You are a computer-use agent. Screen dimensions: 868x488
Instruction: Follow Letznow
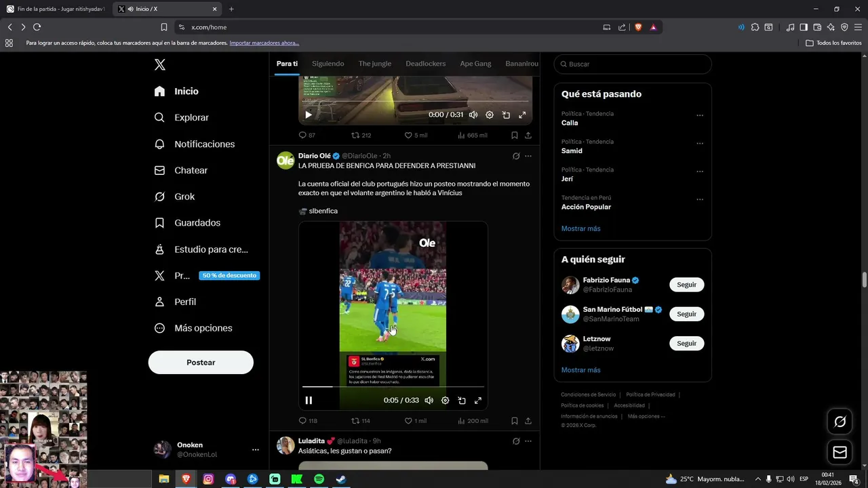[x=686, y=343]
